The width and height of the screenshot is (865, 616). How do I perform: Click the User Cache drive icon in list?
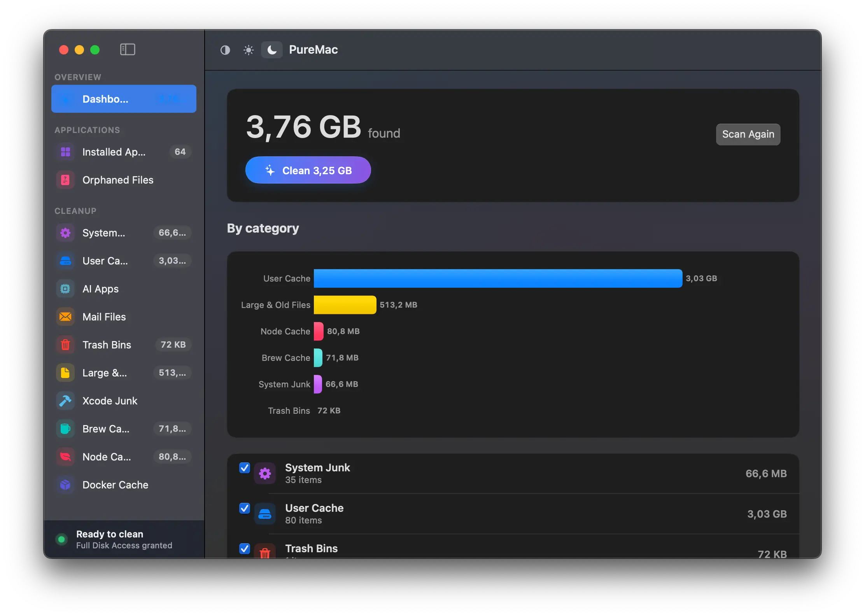(x=265, y=514)
